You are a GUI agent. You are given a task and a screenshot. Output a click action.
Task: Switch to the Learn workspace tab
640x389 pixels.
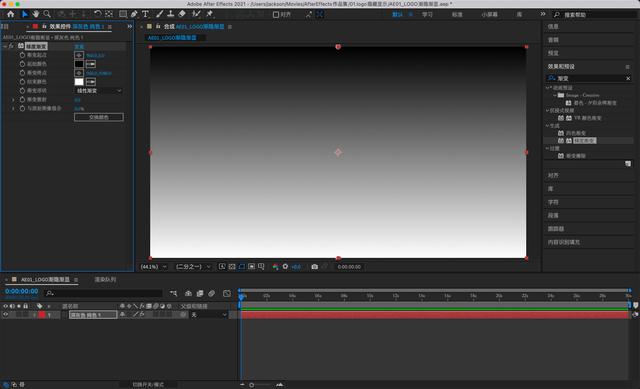point(427,15)
